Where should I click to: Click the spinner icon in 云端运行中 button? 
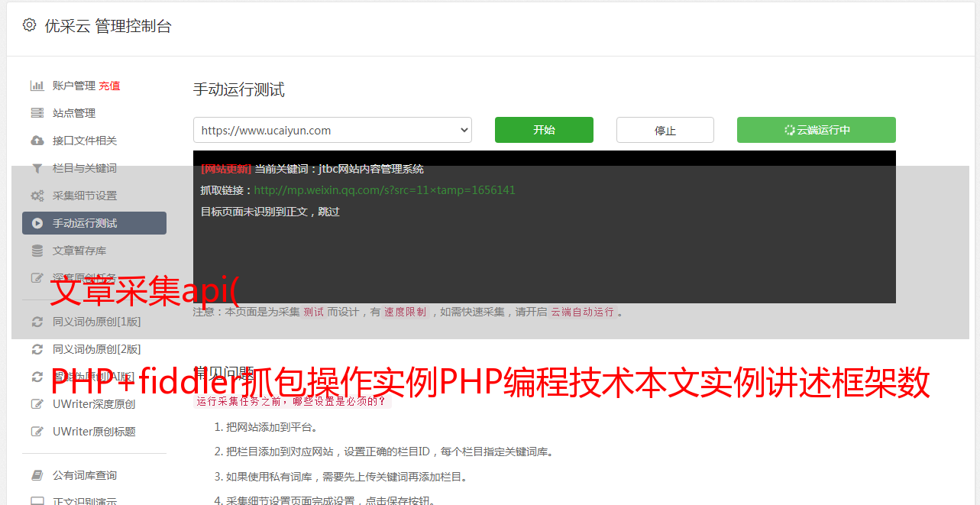tap(790, 130)
